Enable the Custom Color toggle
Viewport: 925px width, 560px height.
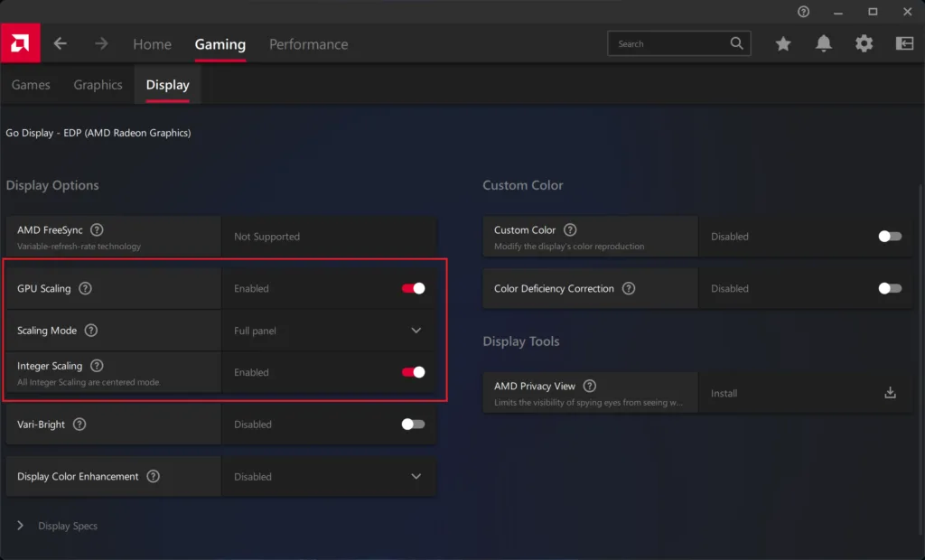(890, 236)
